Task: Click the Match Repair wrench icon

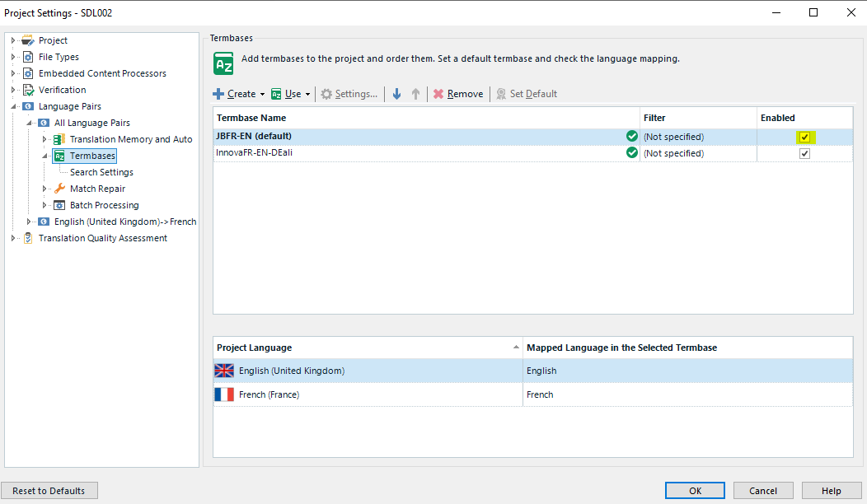Action: tap(59, 189)
